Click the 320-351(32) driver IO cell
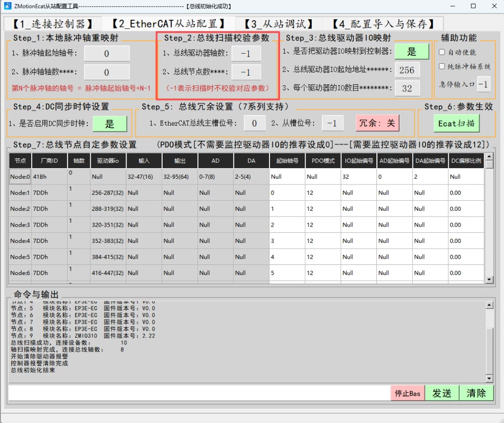 [x=108, y=225]
